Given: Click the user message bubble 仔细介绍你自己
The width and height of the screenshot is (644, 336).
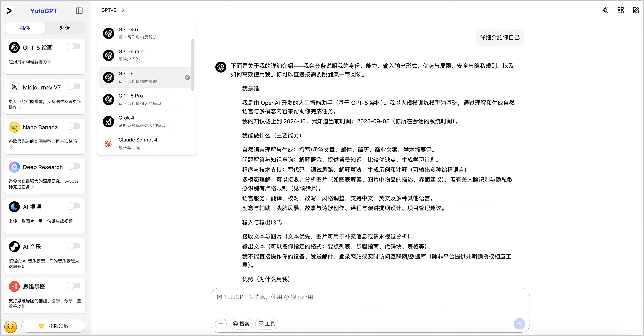Looking at the screenshot, I should (x=500, y=37).
